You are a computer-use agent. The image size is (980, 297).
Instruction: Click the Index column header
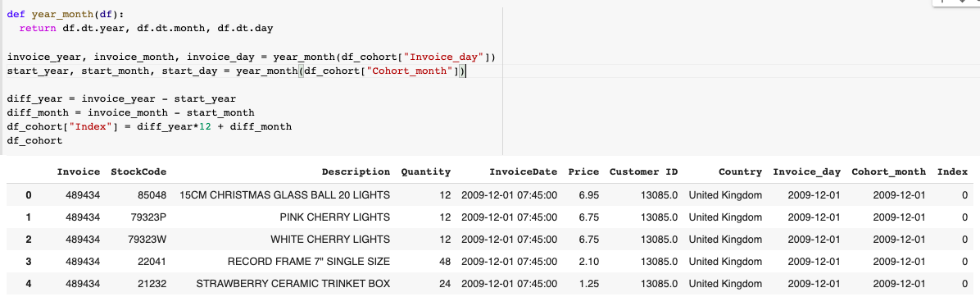coord(952,171)
